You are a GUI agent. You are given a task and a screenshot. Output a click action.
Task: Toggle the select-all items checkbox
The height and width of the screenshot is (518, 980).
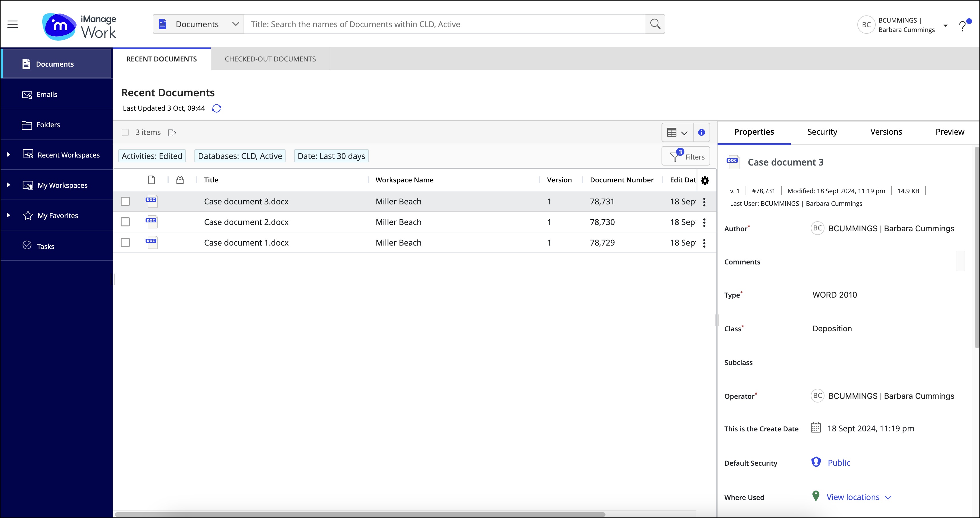pyautogui.click(x=125, y=132)
